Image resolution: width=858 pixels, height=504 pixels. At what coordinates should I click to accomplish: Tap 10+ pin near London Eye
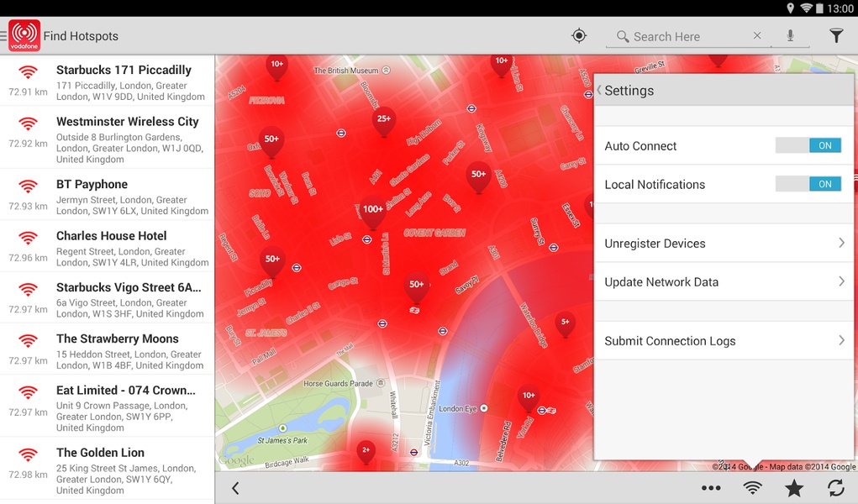click(529, 398)
